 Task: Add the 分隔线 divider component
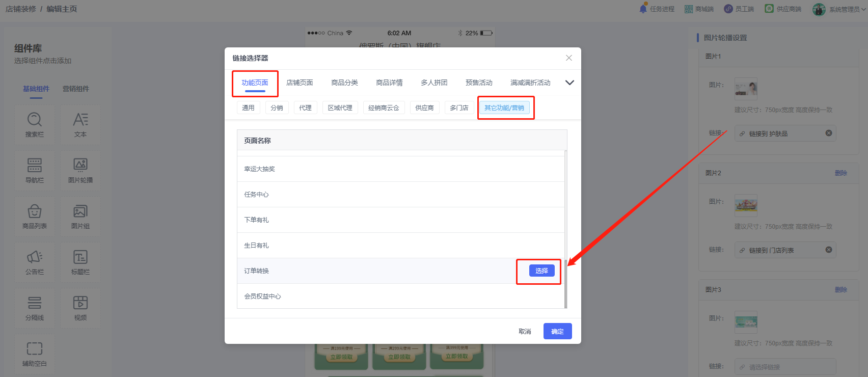coord(35,308)
